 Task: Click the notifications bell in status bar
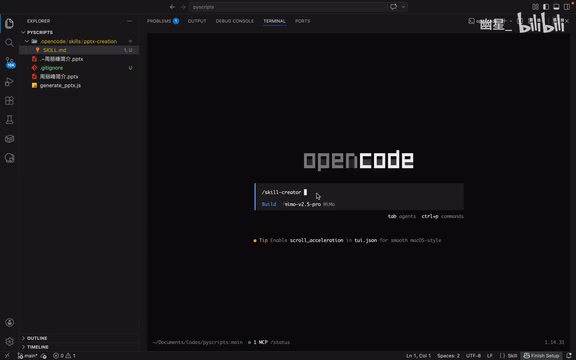tap(569, 356)
